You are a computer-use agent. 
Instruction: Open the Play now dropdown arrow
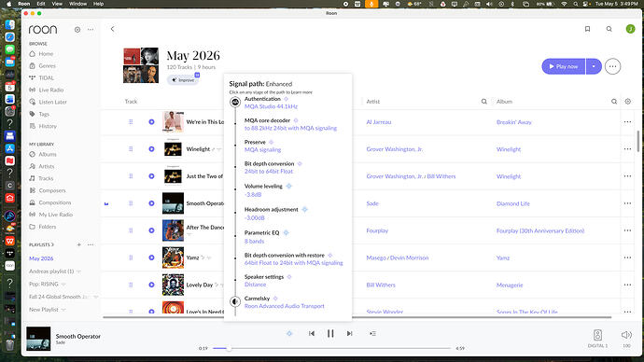pyautogui.click(x=594, y=66)
